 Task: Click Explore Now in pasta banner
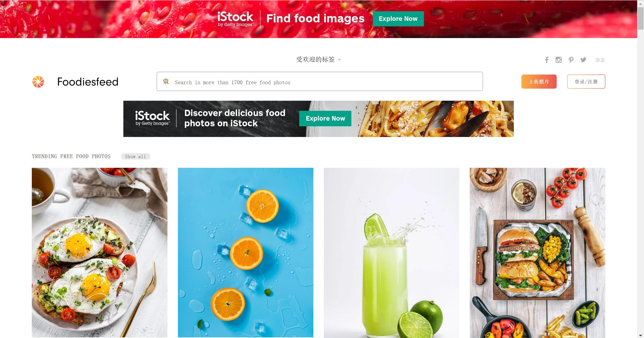click(x=325, y=119)
